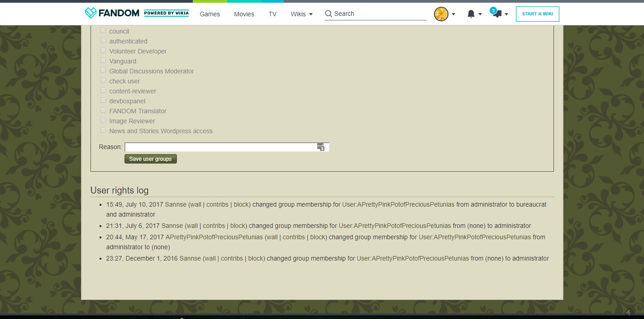Open messages chat bubble icon
Screen dimensions: 644x319
[497, 14]
